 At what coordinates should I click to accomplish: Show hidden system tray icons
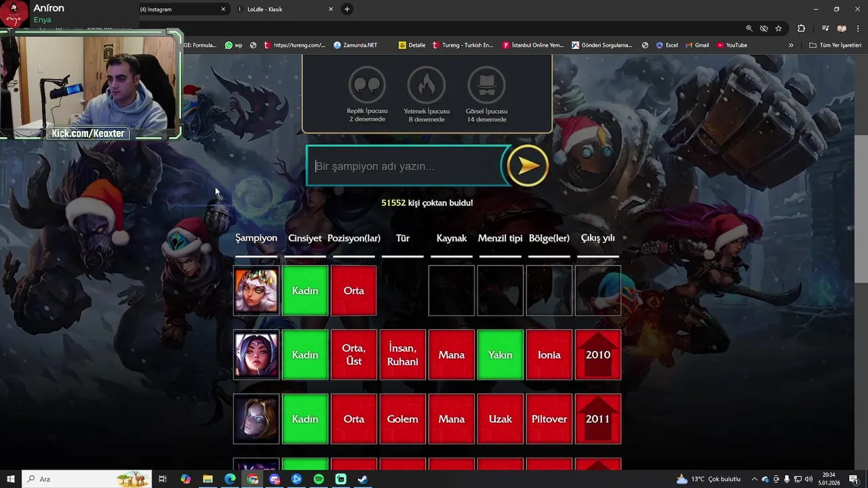pos(755,479)
